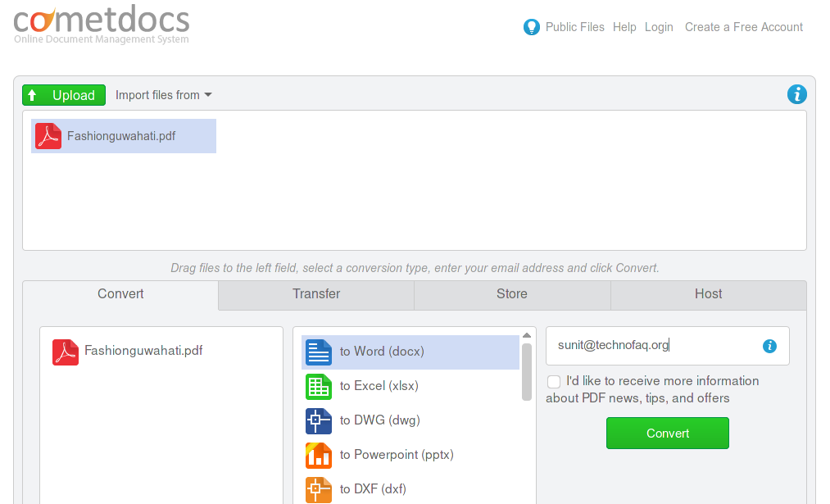This screenshot has height=504, width=830.
Task: Choose the to Excel (xlsx) option
Action: (x=410, y=387)
